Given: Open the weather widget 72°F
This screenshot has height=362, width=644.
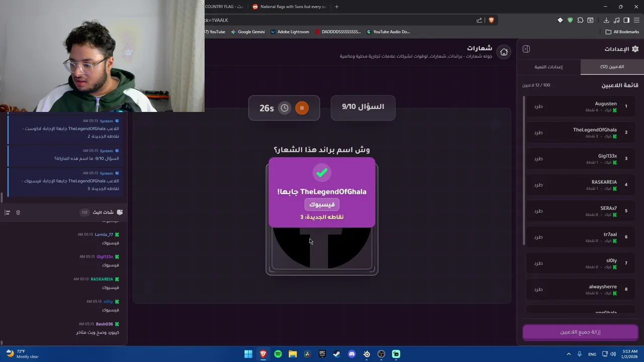Looking at the screenshot, I should pos(22,354).
